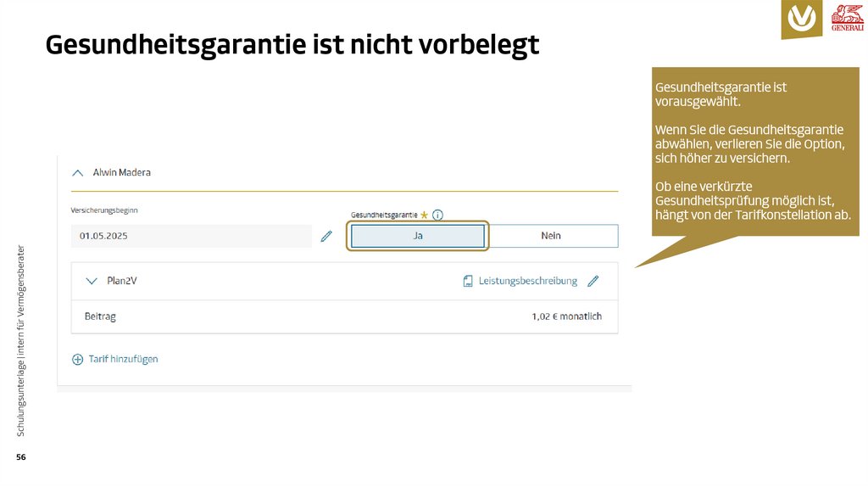Click the page number 56

tap(21, 457)
